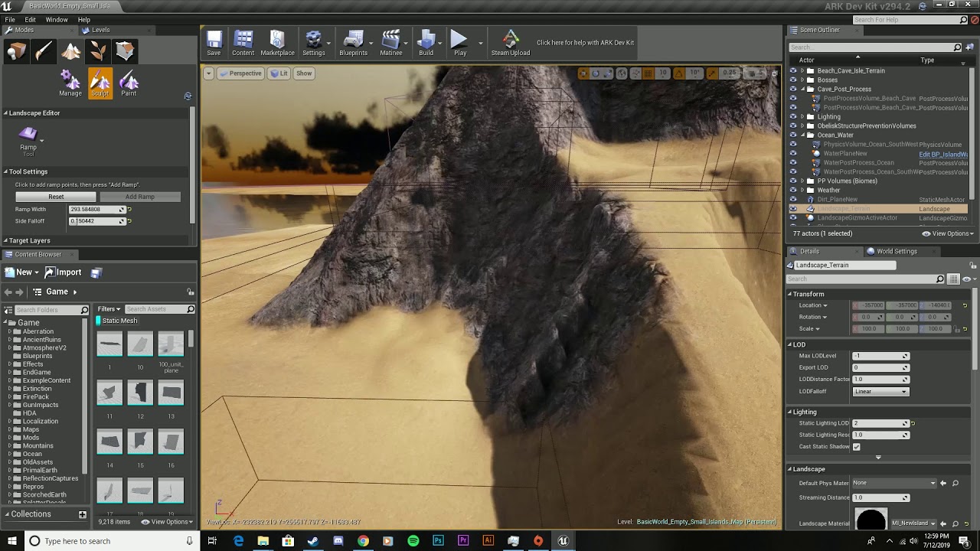Viewport: 980px width, 551px height.
Task: Select the rotate gizmo viewport icon
Action: click(595, 73)
